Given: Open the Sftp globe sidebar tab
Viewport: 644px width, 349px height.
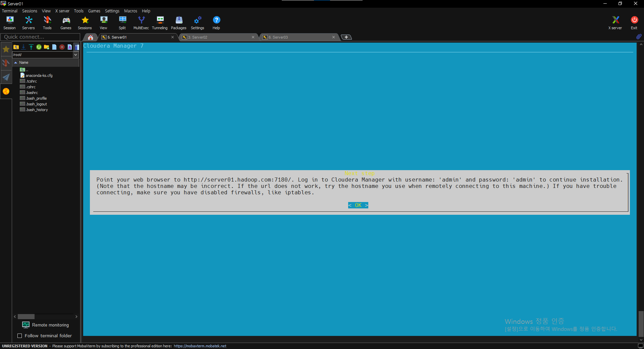Looking at the screenshot, I should tap(6, 91).
